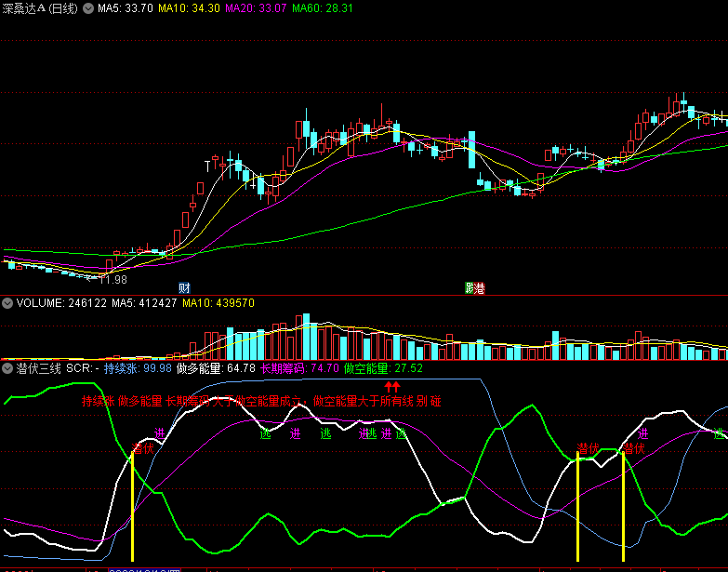
Task: Click the 做多能量: 64.78 value
Action: [x=216, y=368]
